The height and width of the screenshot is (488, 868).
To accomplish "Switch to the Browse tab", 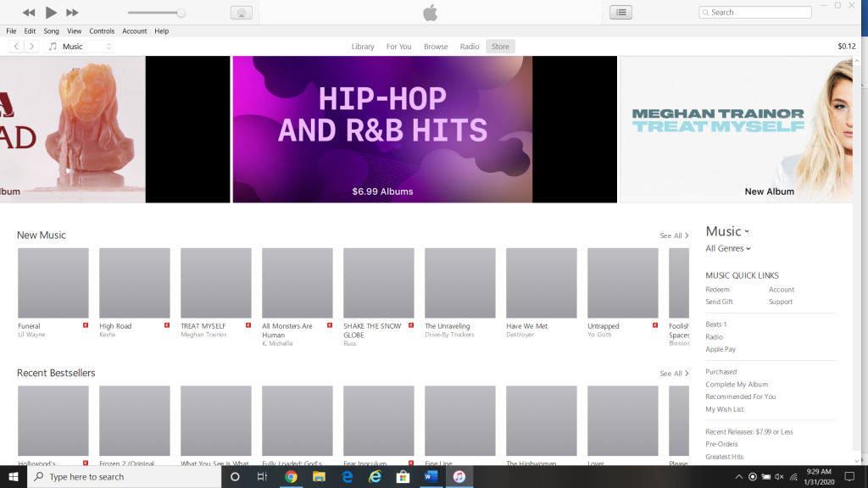I will [x=436, y=47].
